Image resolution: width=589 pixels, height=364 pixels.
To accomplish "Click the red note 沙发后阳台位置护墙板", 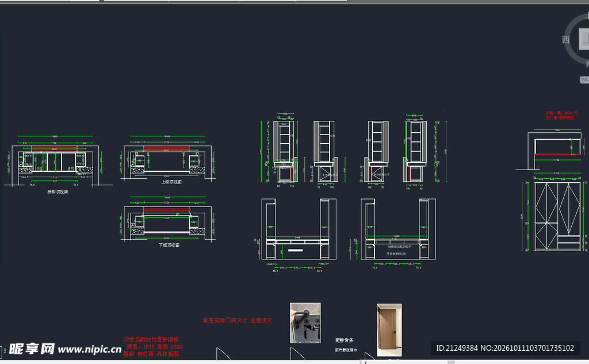I will tap(151, 339).
